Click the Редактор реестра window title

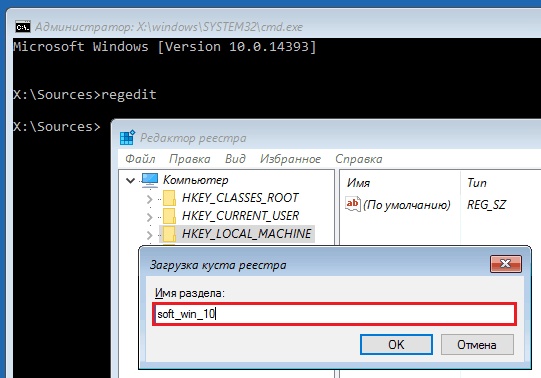click(193, 138)
